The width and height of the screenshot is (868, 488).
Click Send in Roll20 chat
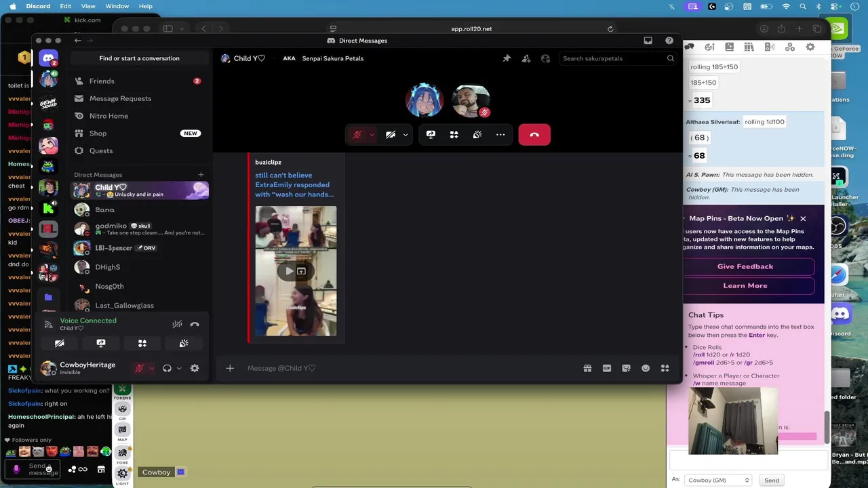772,480
